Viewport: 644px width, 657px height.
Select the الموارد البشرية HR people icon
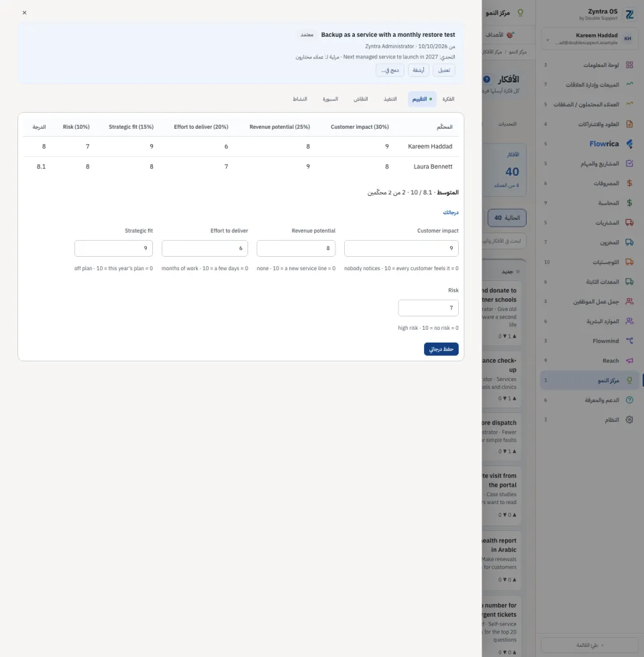(x=629, y=321)
